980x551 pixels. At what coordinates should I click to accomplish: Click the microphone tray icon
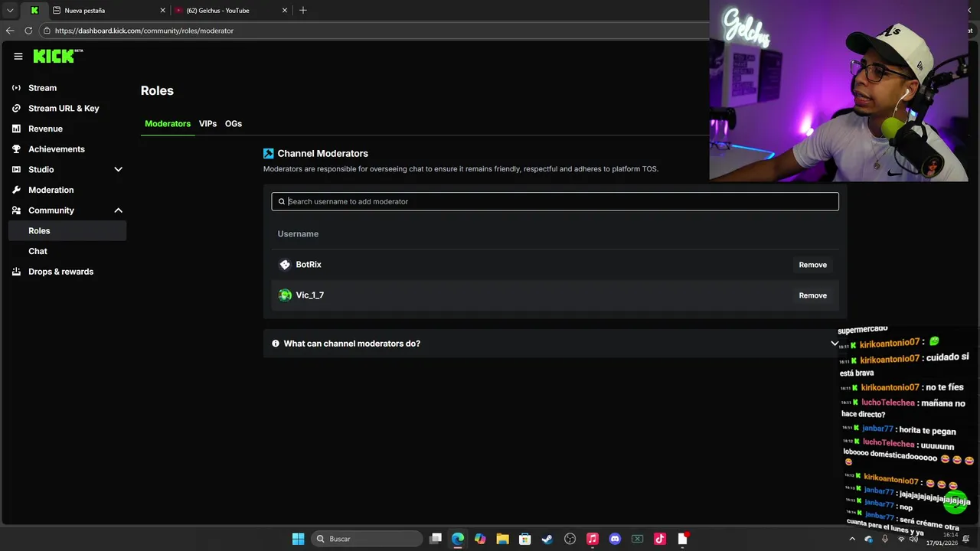coord(885,539)
